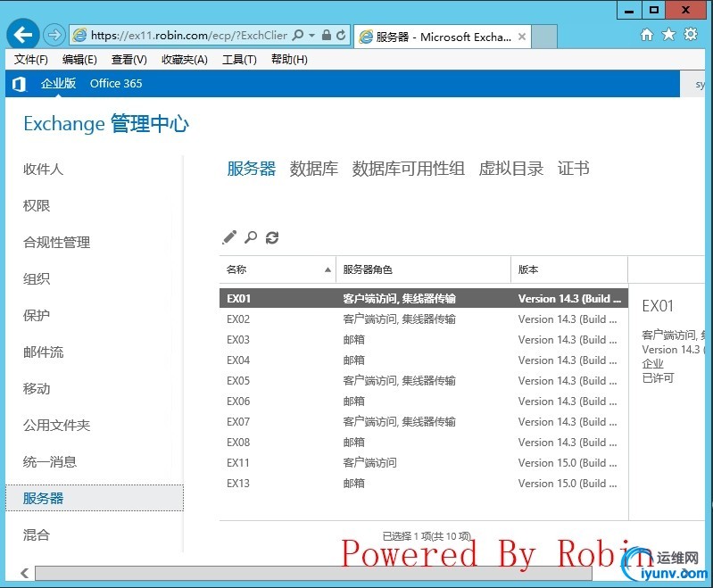Select the EX01 server row
The image size is (713, 588).
point(424,298)
